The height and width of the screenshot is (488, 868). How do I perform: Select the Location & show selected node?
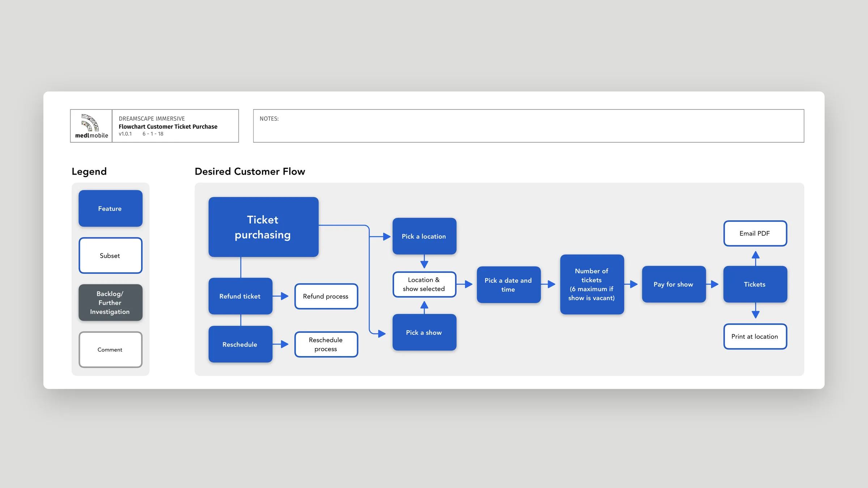[x=424, y=284]
